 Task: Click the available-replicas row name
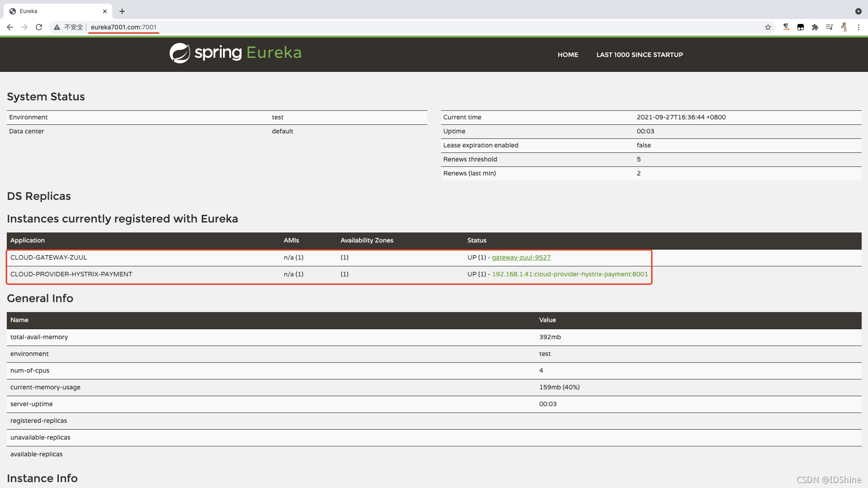(36, 454)
